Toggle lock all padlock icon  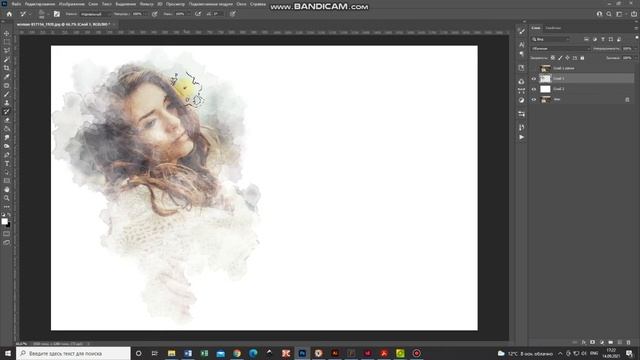[x=582, y=58]
